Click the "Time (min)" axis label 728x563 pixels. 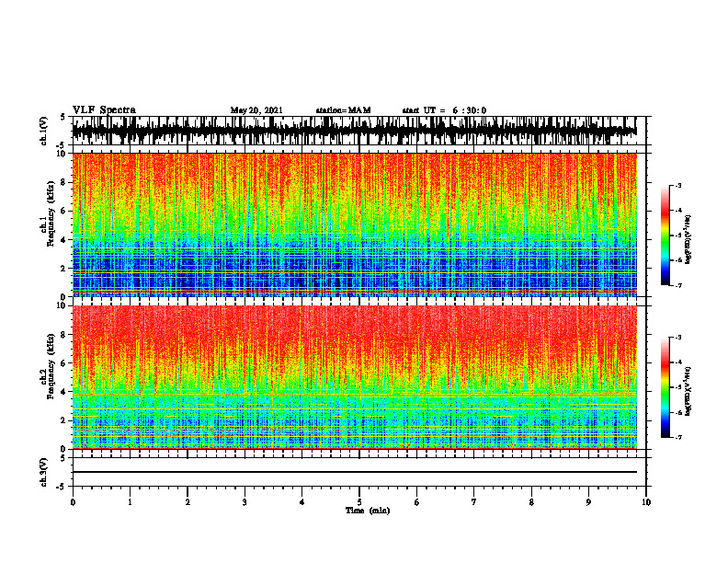[x=368, y=511]
